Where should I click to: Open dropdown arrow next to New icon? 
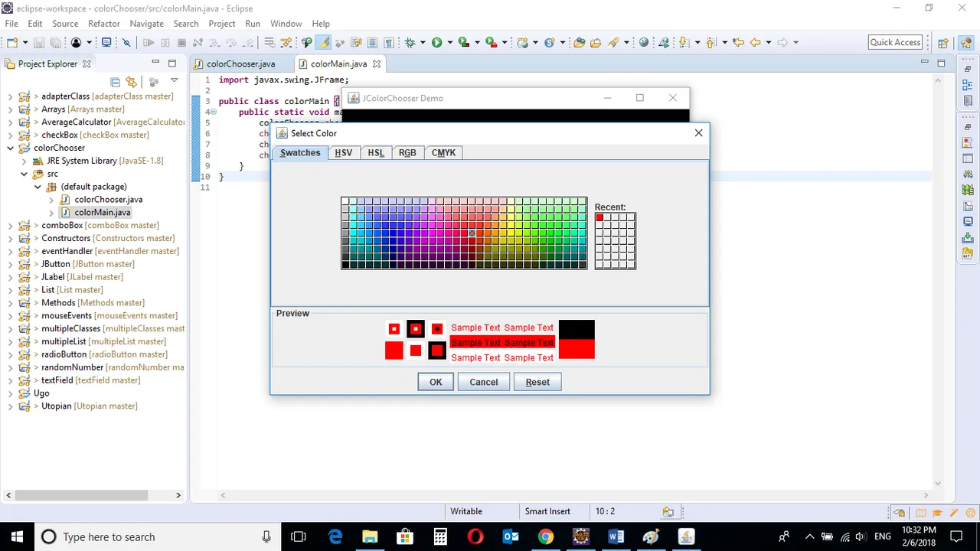click(24, 43)
